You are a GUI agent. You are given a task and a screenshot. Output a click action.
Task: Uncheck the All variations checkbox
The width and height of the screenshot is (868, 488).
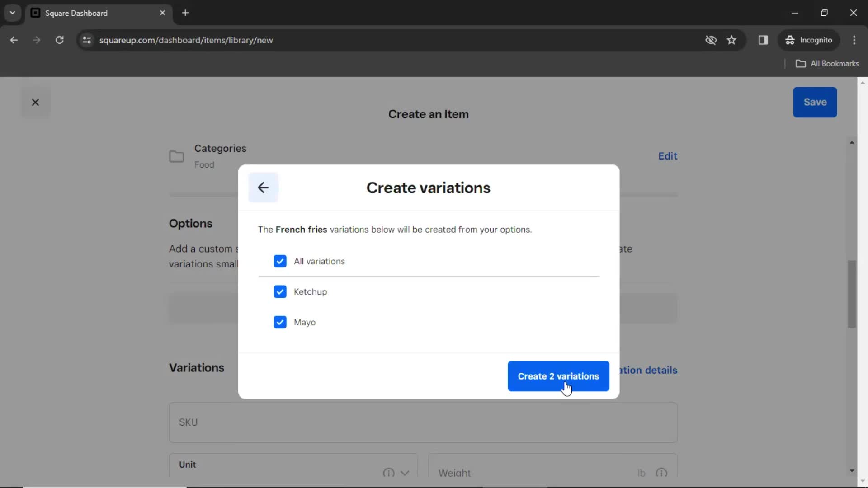tap(280, 261)
